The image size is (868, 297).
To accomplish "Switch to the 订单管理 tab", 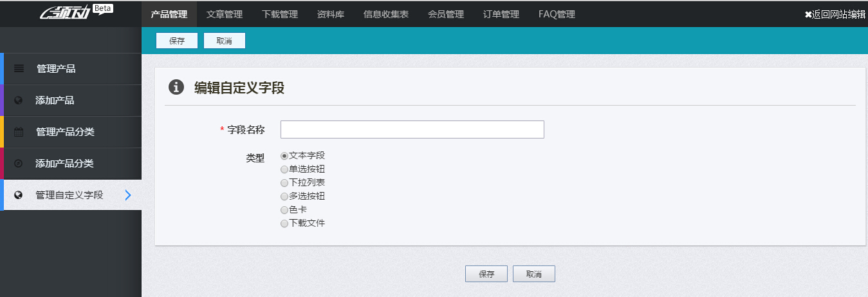I will point(501,14).
